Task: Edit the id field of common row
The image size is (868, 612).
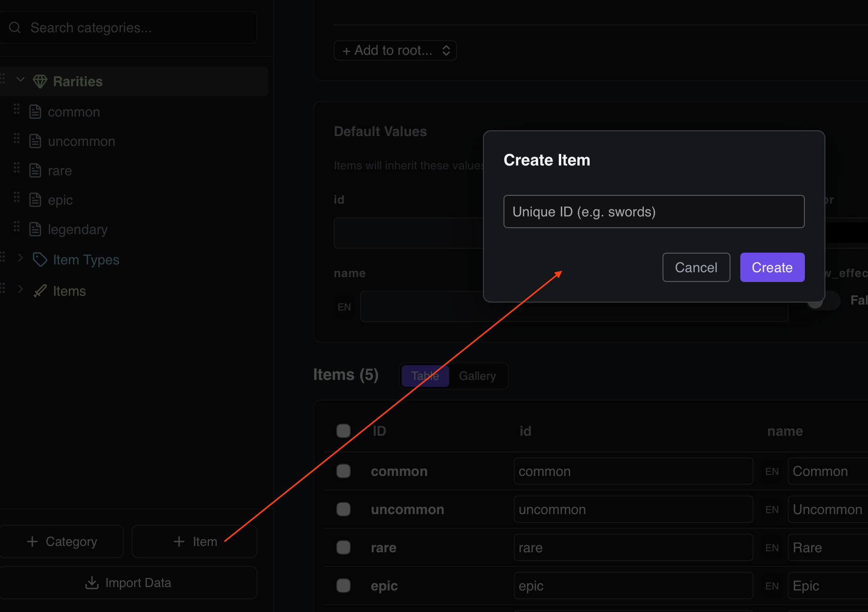Action: [633, 471]
